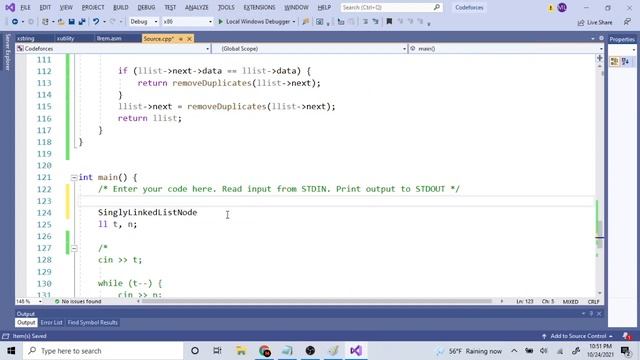The height and width of the screenshot is (360, 640).
Task: Open the TOOLS menu
Action: 226,7
